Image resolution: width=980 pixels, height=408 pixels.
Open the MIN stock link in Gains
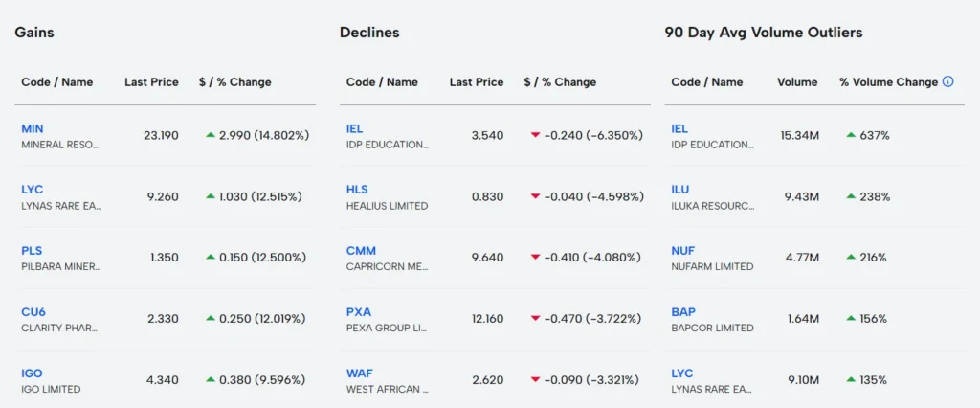[x=33, y=128]
